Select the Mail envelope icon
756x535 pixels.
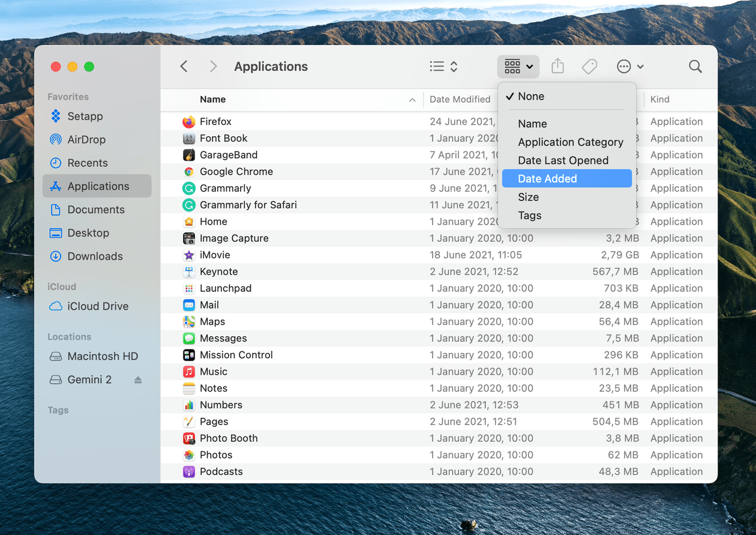189,305
